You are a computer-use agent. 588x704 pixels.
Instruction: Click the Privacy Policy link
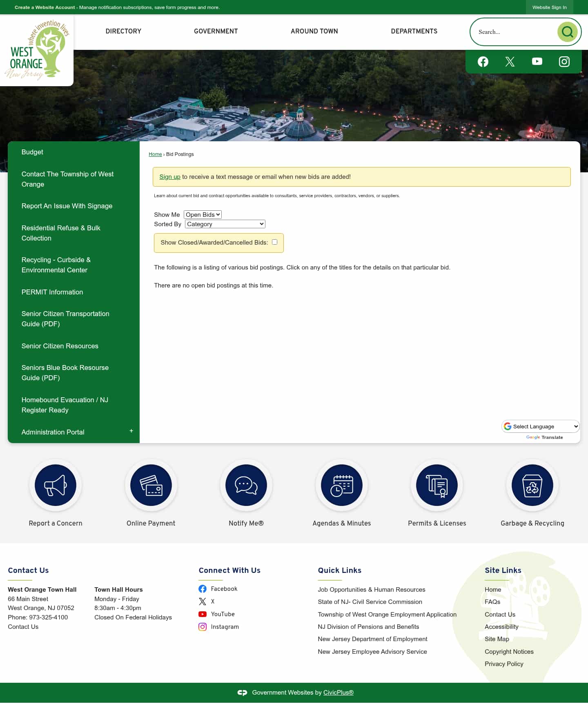(x=504, y=664)
